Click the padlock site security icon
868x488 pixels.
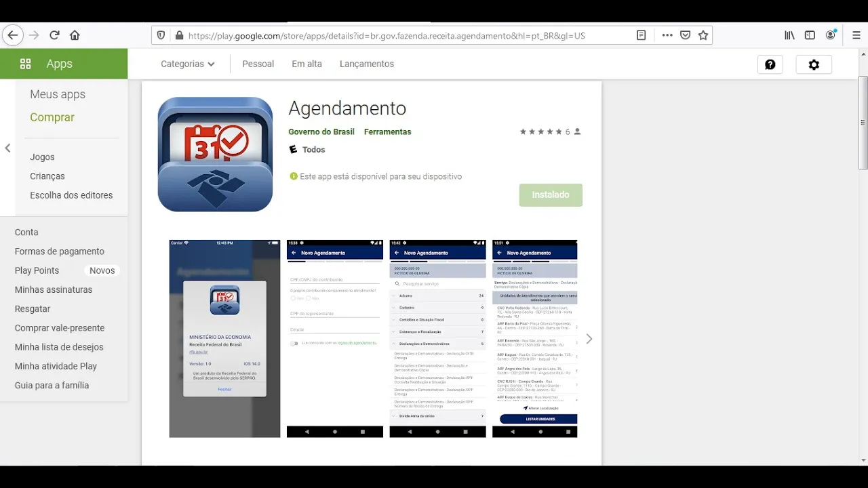tap(179, 35)
